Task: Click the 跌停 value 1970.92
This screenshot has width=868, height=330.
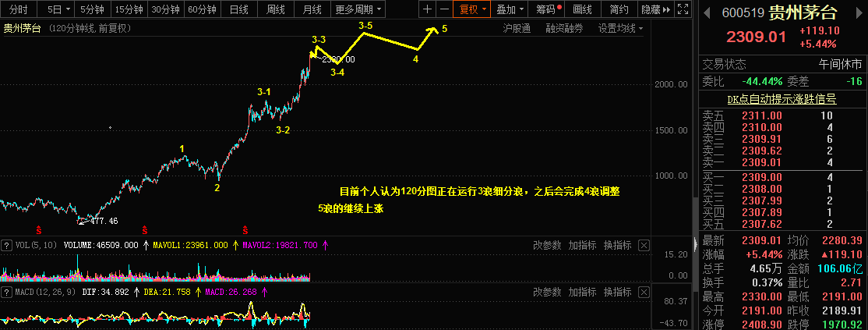Action: click(x=842, y=324)
